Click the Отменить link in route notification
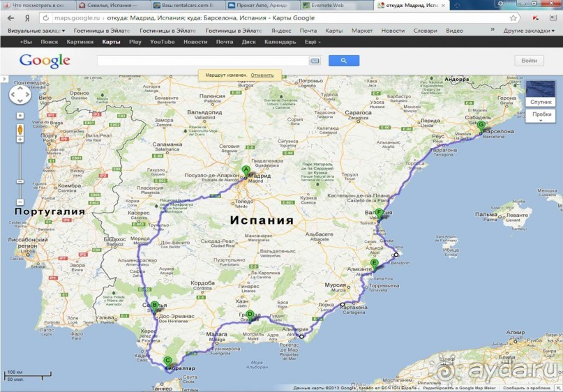The height and width of the screenshot is (392, 563). 262,75
